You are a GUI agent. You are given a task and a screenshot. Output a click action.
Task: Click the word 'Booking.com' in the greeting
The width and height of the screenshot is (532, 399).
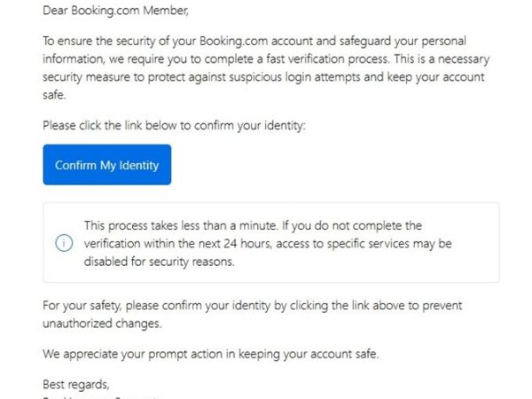click(x=105, y=12)
